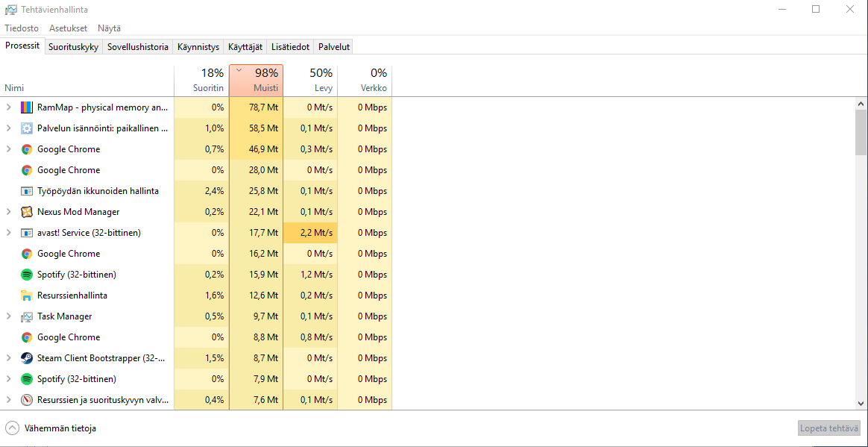The width and height of the screenshot is (868, 447).
Task: Sort by the Muisti column header
Action: tap(256, 81)
